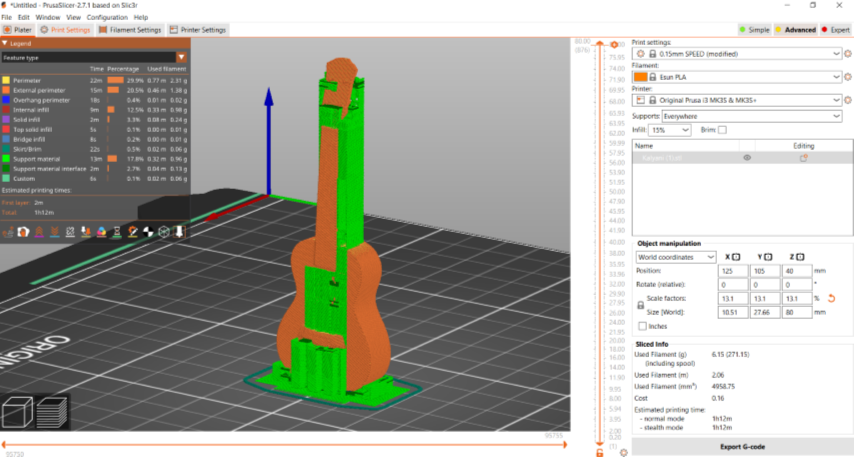Toggle Retractions visibility icon
Viewport: 854px width, 457px height.
click(39, 232)
